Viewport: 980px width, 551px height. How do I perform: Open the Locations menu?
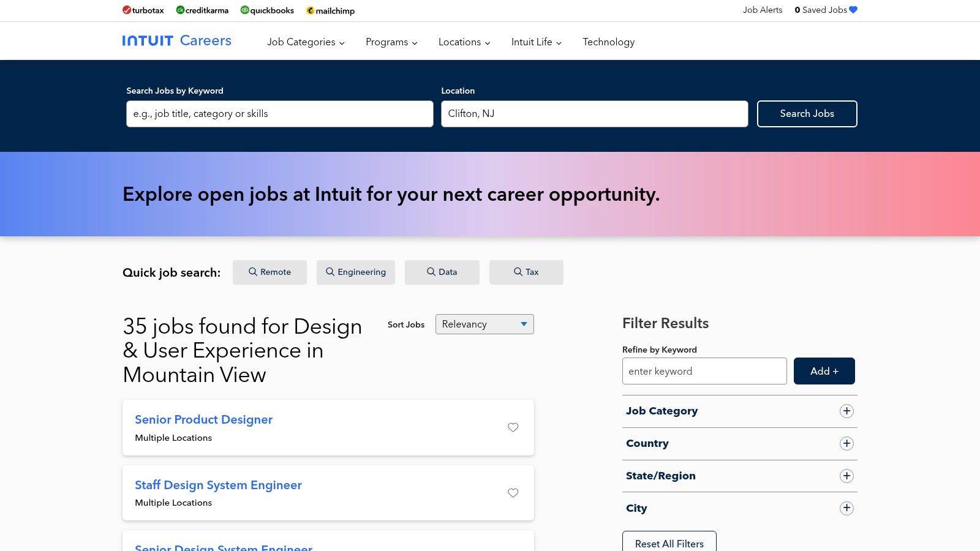[464, 42]
